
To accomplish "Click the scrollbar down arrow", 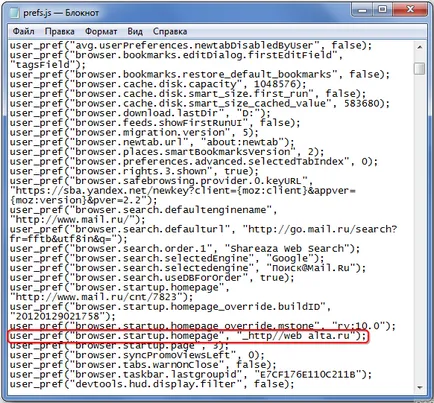I will (420, 387).
